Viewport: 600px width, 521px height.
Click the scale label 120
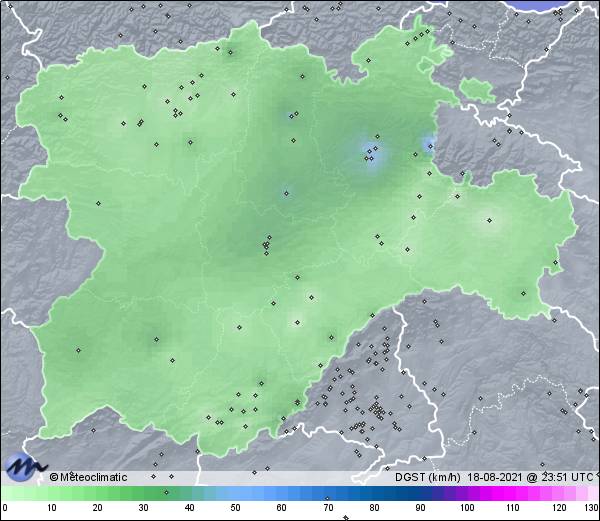pyautogui.click(x=559, y=508)
